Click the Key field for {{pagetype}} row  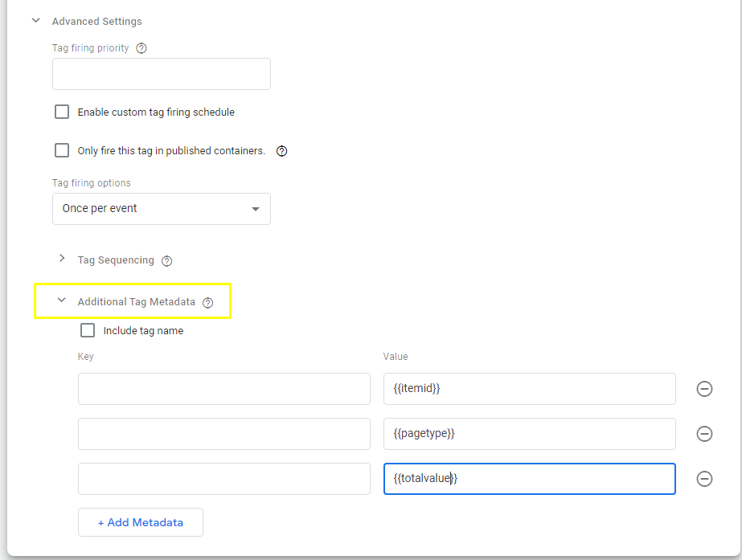[x=224, y=434]
